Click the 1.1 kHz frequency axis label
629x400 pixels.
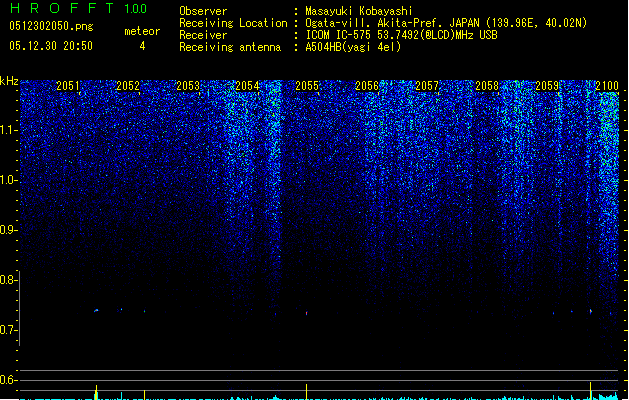pyautogui.click(x=8, y=130)
